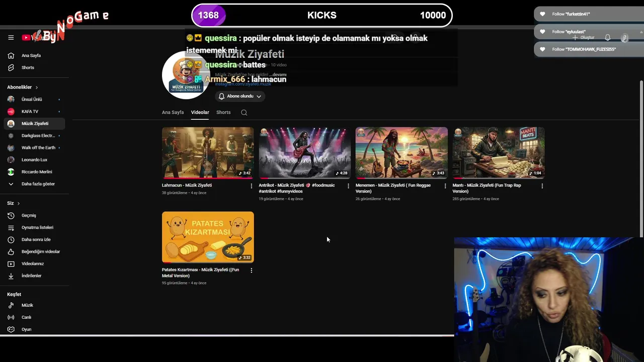Switch to channel Ana Sayfa tab
The image size is (644, 362).
173,113
